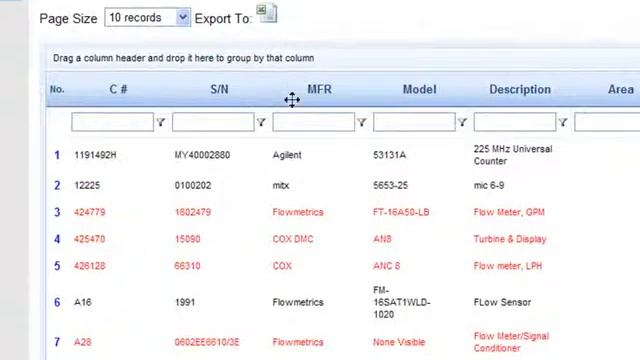The image size is (640, 360).
Task: Open filter menu for C # column
Action: point(161,122)
